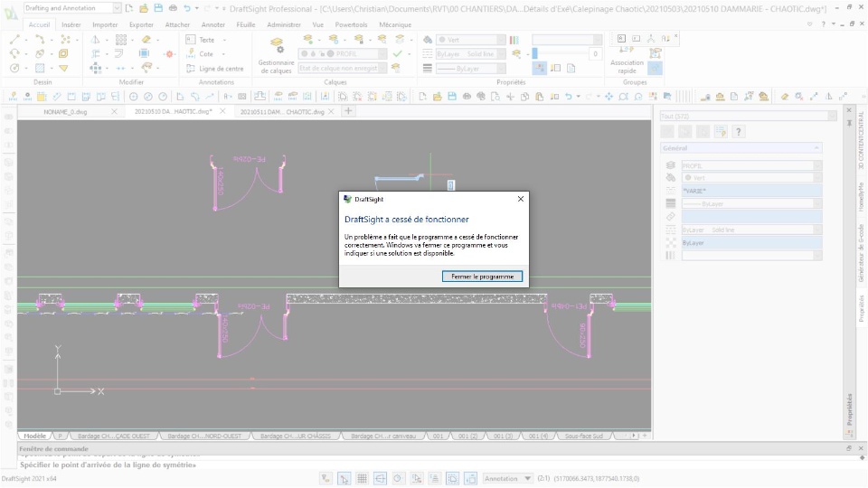Open the Annotation scale dropdown in status bar
868x488 pixels.
click(x=507, y=479)
